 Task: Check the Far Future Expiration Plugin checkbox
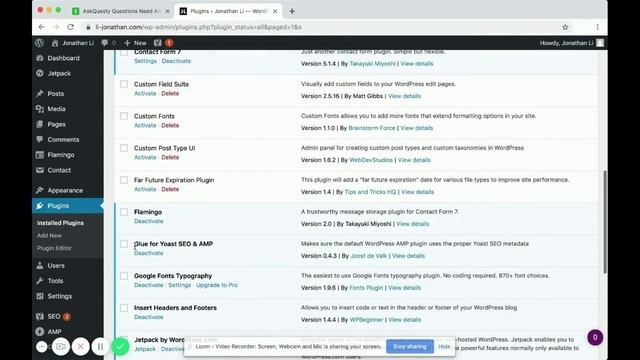coord(124,180)
